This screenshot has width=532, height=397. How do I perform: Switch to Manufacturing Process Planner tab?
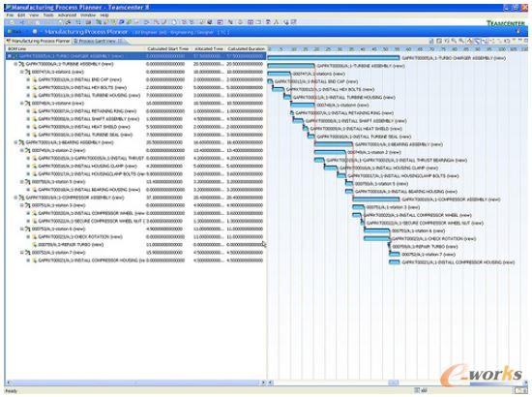(x=39, y=41)
